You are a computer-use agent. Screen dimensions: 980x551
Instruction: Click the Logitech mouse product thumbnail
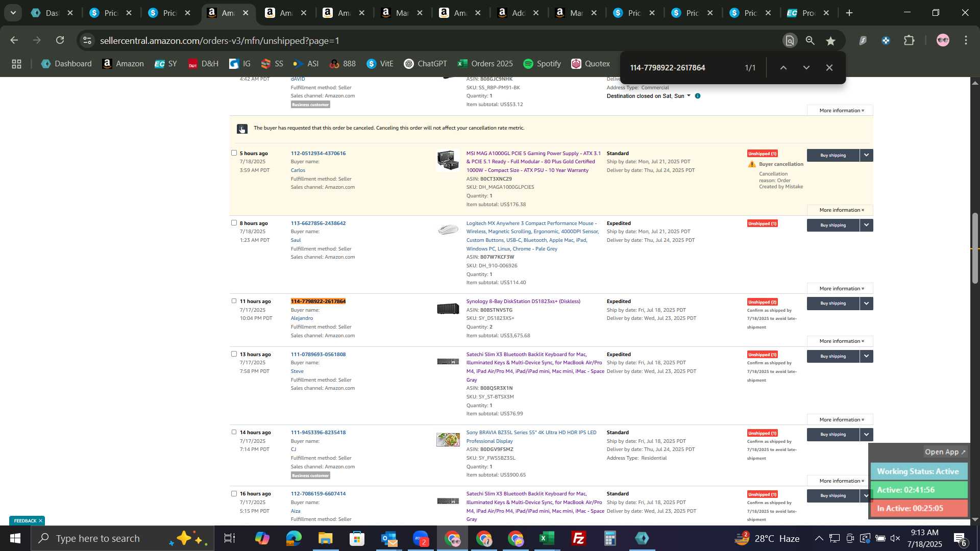[x=448, y=230]
